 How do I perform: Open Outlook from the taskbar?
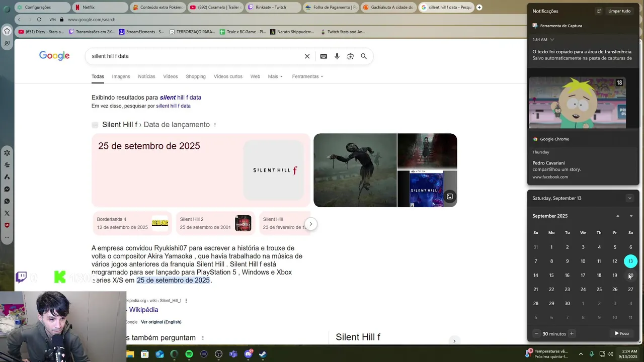159,354
